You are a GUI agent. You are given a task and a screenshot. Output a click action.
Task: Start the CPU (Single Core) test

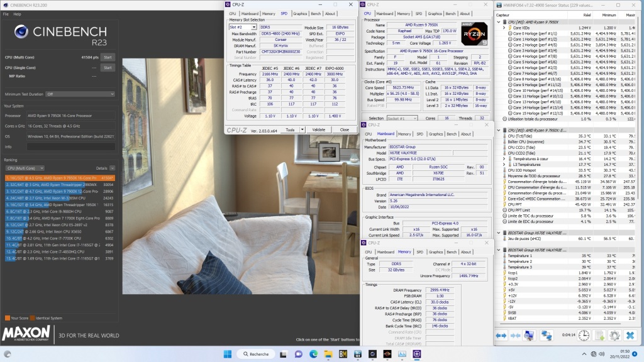tap(108, 68)
